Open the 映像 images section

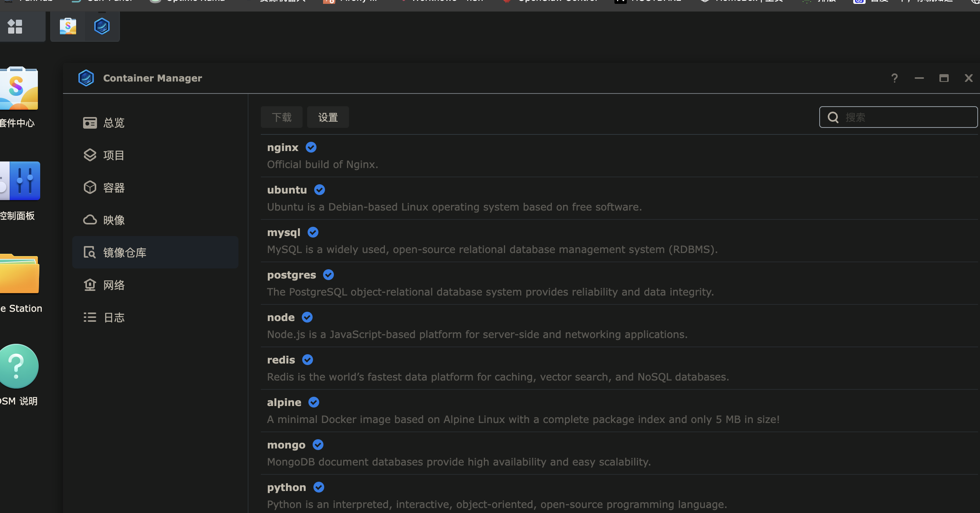pyautogui.click(x=114, y=220)
